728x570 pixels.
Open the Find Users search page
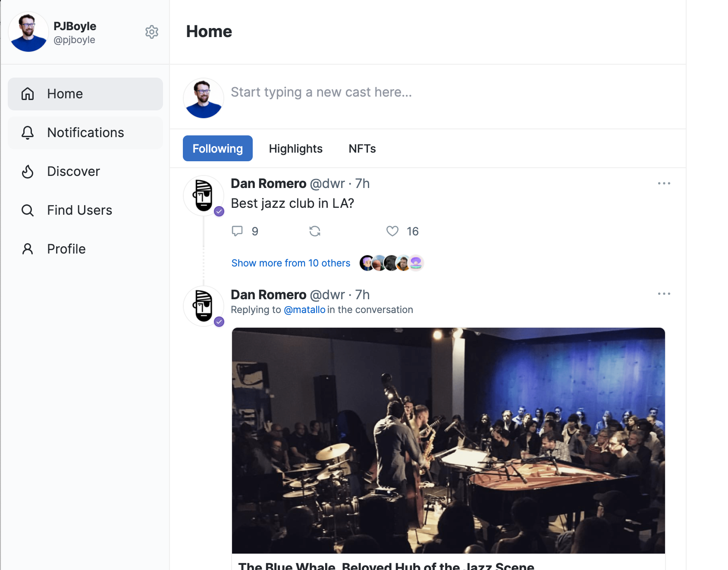[79, 210]
